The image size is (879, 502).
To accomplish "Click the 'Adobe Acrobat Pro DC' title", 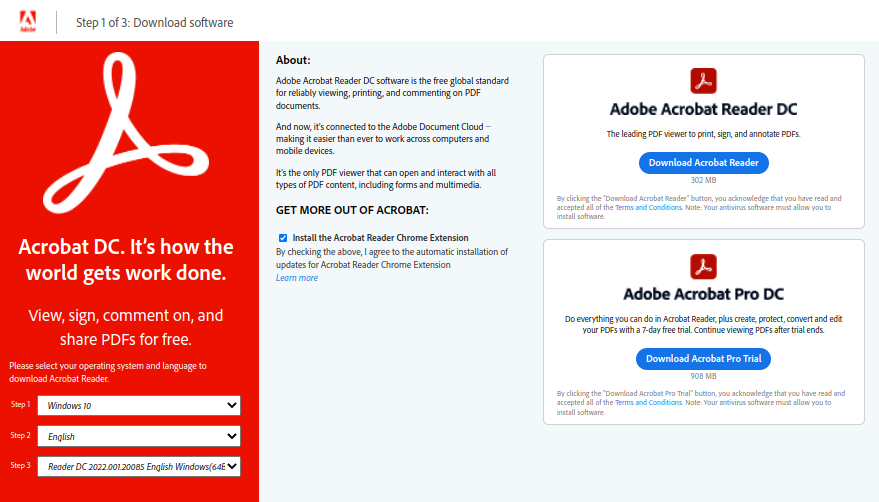I will [704, 294].
